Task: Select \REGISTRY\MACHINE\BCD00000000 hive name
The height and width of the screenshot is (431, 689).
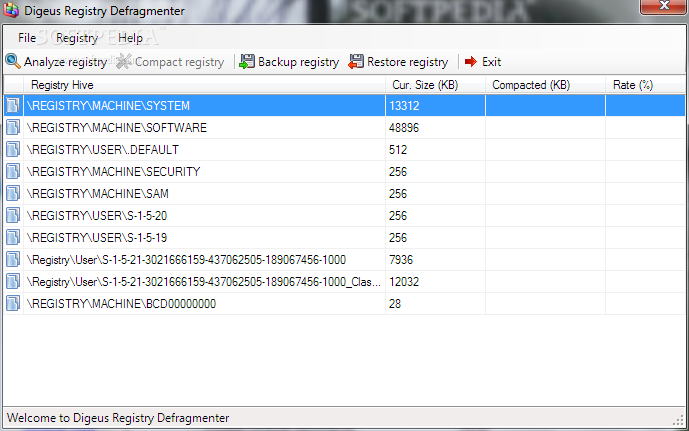Action: click(121, 304)
